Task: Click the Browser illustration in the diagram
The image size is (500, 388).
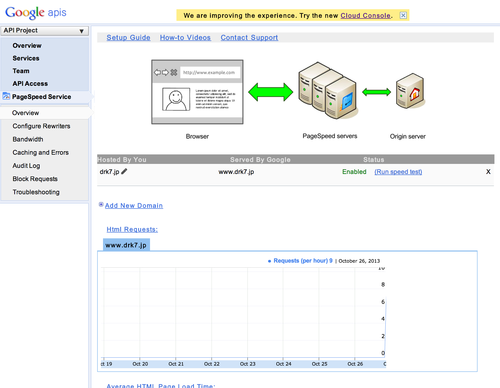Action: (x=197, y=92)
